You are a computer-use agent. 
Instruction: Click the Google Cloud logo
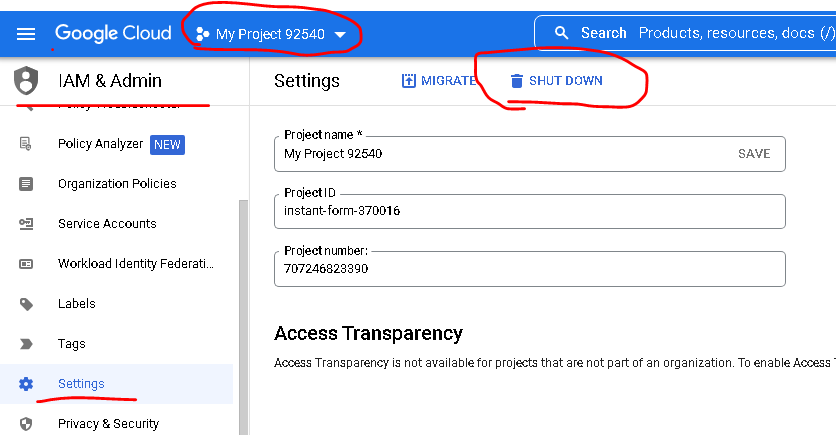tap(113, 34)
